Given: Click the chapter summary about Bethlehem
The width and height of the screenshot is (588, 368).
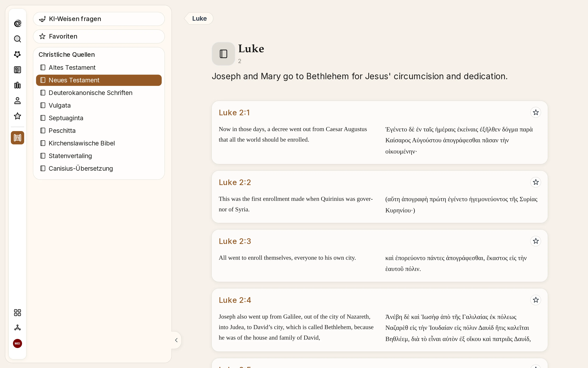Looking at the screenshot, I should click(360, 76).
